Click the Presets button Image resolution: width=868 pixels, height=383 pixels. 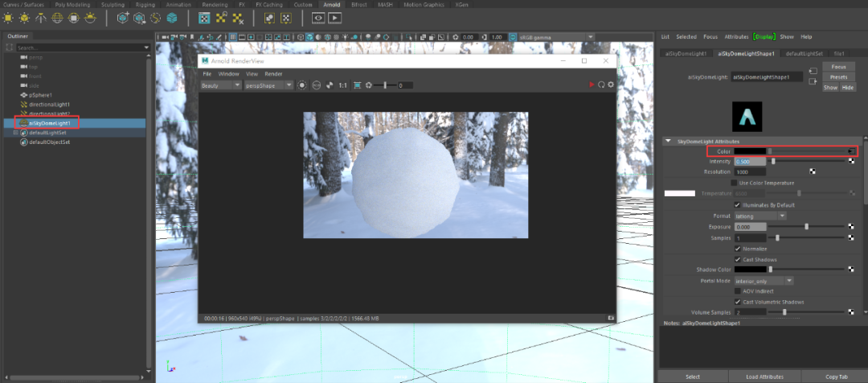838,77
